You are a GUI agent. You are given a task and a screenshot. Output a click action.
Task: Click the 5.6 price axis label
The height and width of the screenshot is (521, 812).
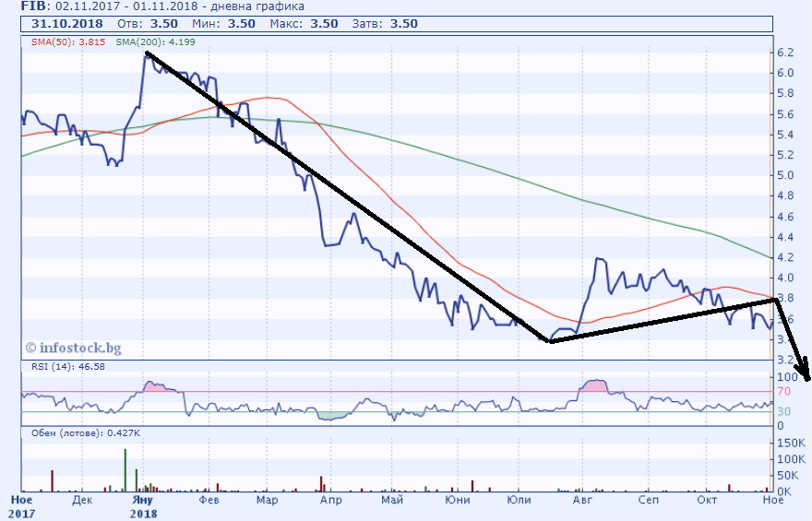pos(785,114)
